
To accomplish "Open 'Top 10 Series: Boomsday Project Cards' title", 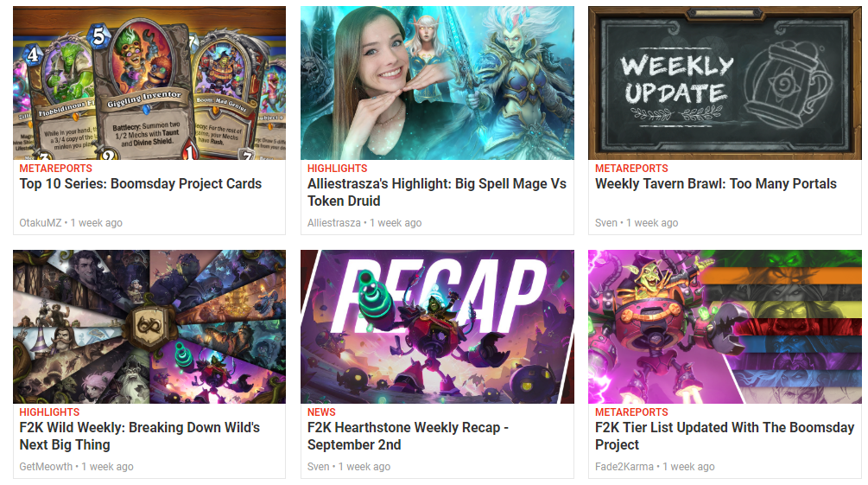I will click(x=141, y=184).
